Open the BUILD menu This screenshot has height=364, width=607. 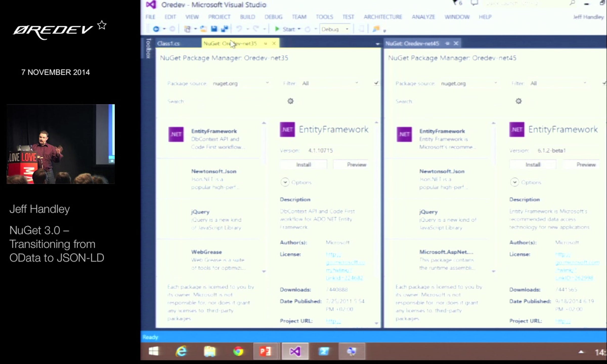[247, 17]
